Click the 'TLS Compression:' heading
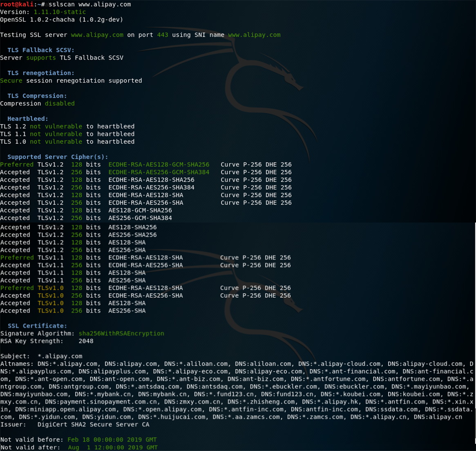 [x=37, y=96]
